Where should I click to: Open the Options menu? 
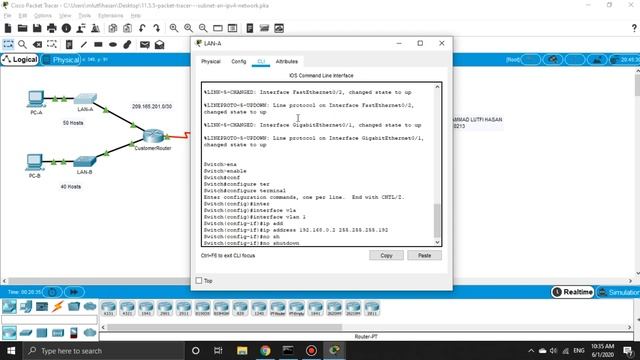pos(42,16)
